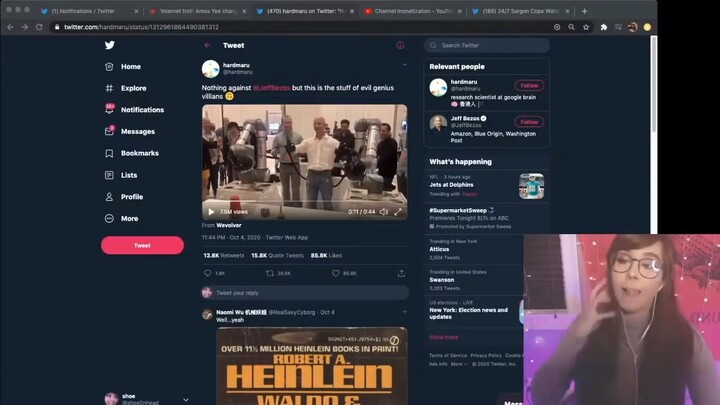Click the share icon under the tweet

coord(401,273)
